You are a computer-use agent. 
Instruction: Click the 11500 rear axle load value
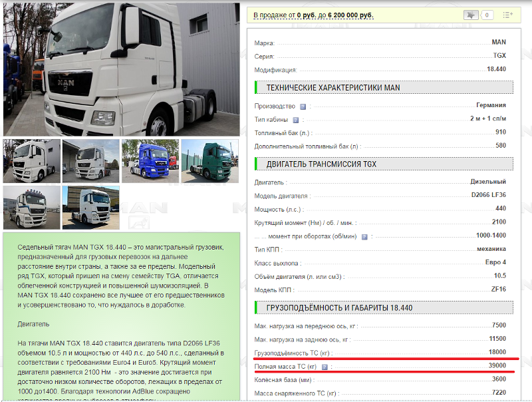497,339
